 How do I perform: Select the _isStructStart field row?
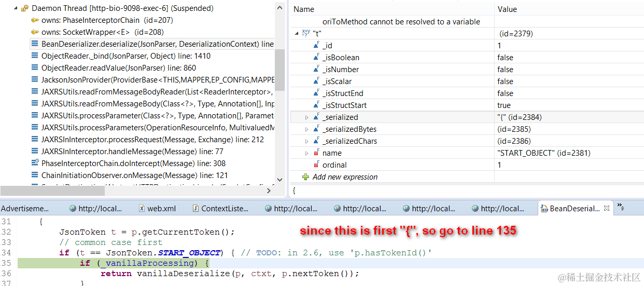point(467,105)
